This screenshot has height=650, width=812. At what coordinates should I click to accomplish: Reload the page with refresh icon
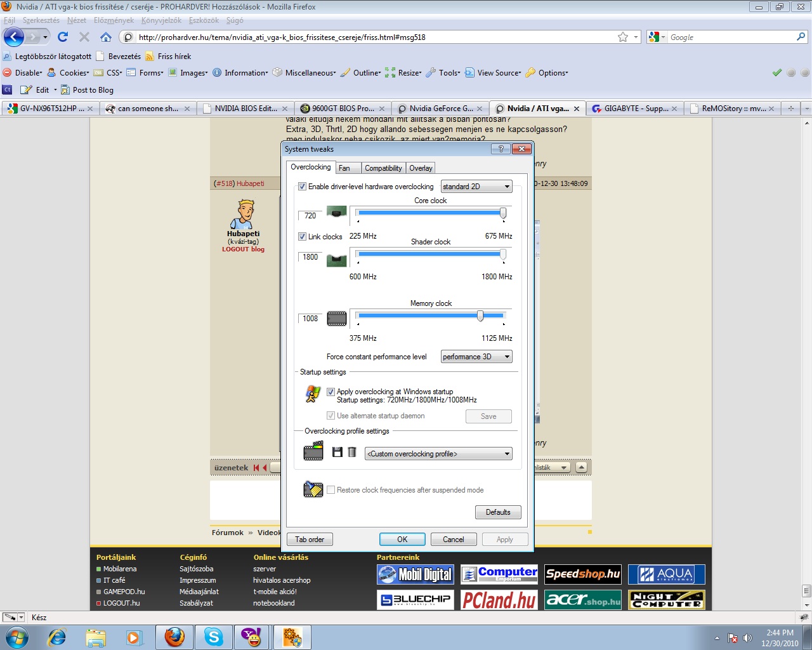click(63, 37)
